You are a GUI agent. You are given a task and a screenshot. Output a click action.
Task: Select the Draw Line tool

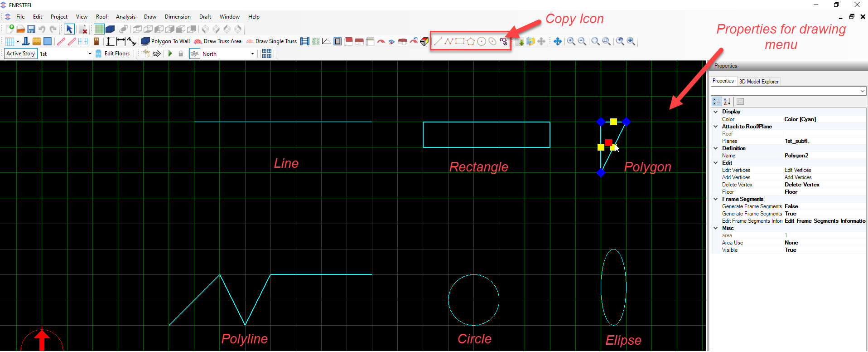438,41
